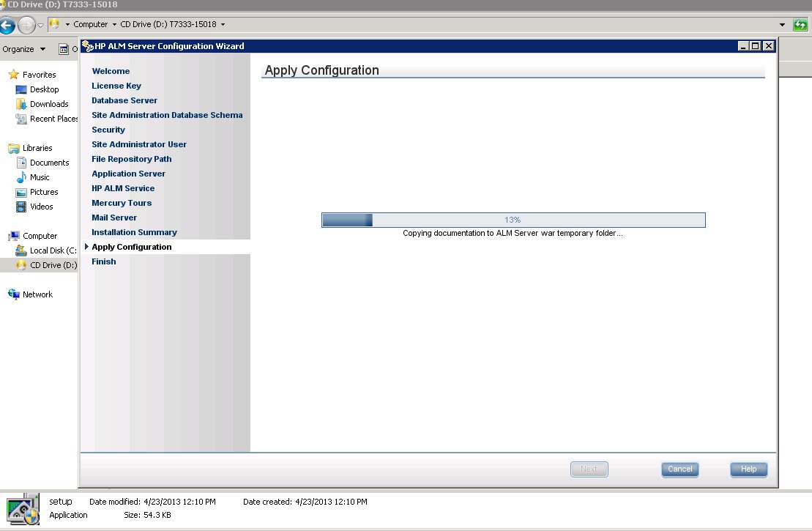Click the Desktop icon in navigation pane
This screenshot has height=531, width=812.
21,89
